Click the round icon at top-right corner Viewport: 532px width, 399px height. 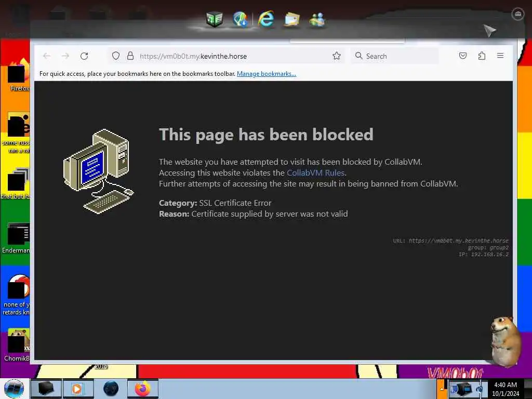518,14
